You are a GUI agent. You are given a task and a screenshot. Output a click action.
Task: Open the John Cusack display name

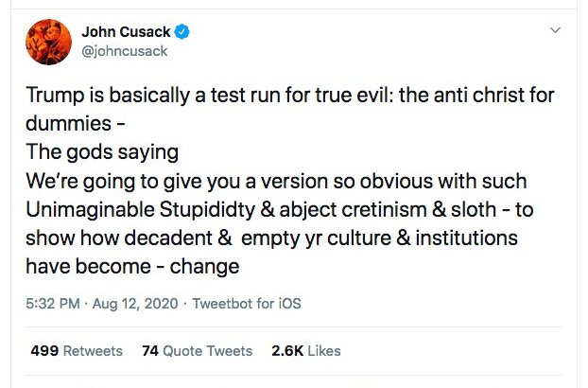(129, 32)
